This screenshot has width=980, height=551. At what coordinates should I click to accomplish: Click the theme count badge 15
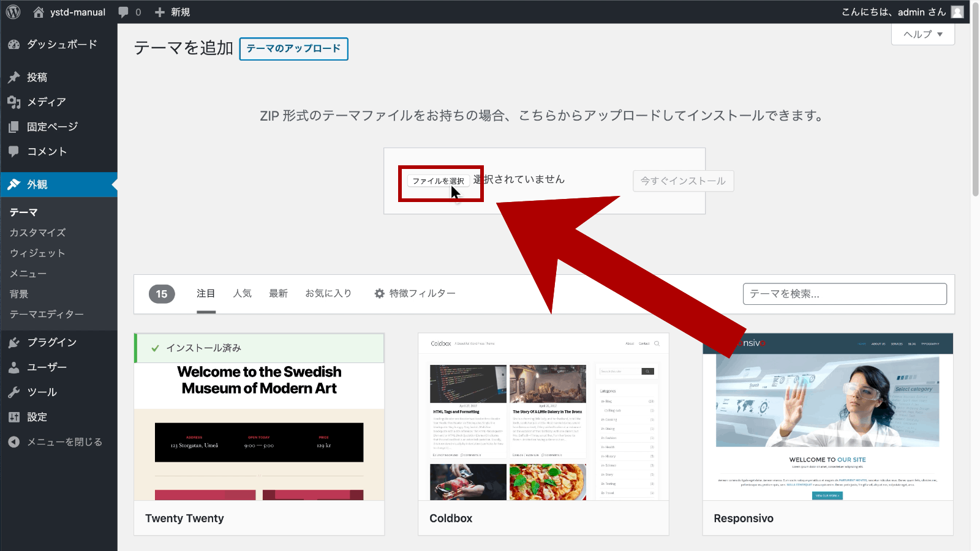coord(162,294)
